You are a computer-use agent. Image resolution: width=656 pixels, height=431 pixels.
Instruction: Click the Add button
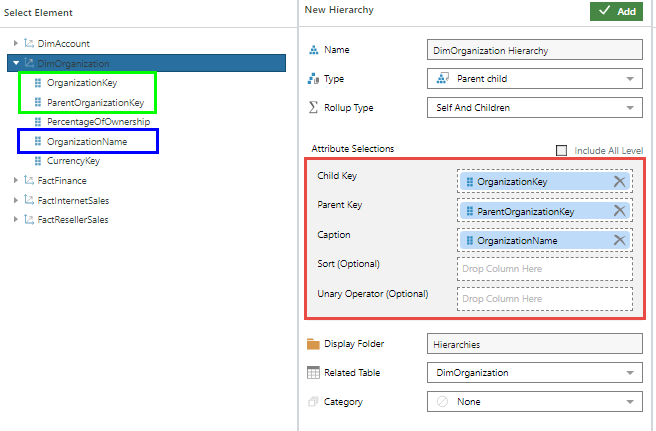[616, 11]
